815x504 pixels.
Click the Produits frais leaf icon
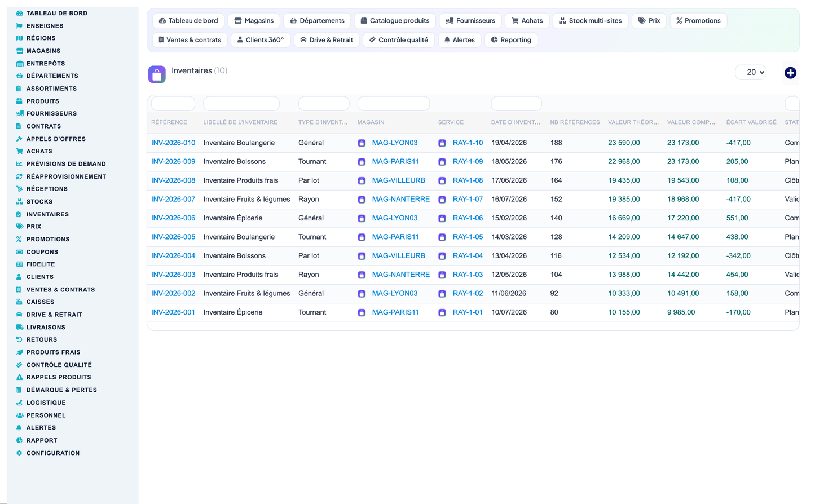20,352
